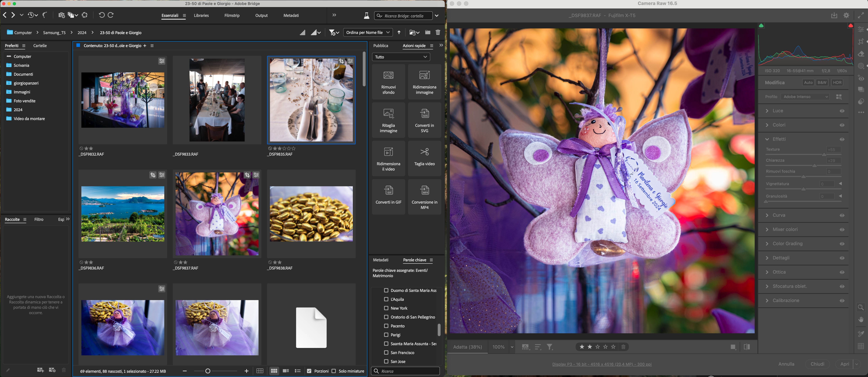Click Taglia video quick action
Viewport: 868px width, 377px height.
(x=424, y=159)
